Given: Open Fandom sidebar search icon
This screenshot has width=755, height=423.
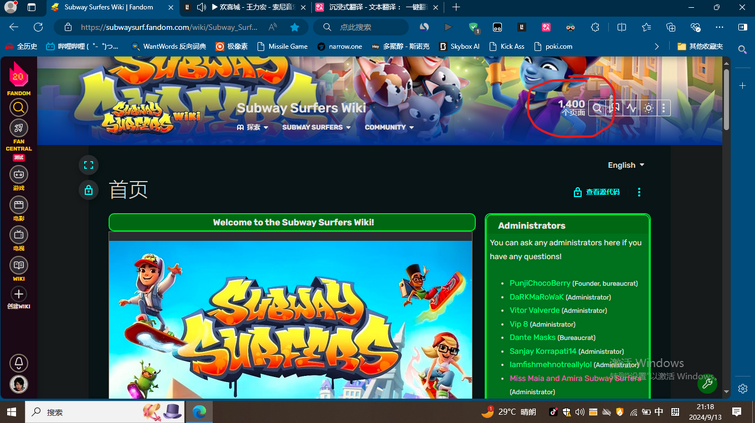Looking at the screenshot, I should tap(18, 107).
